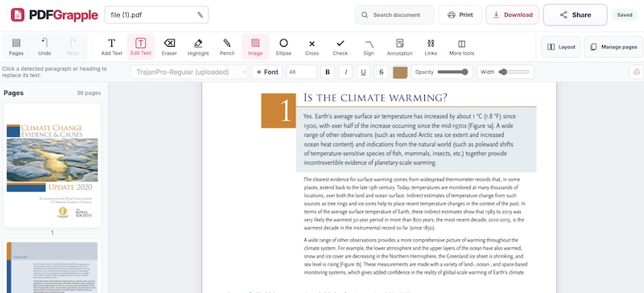Select the Image tool

(255, 47)
